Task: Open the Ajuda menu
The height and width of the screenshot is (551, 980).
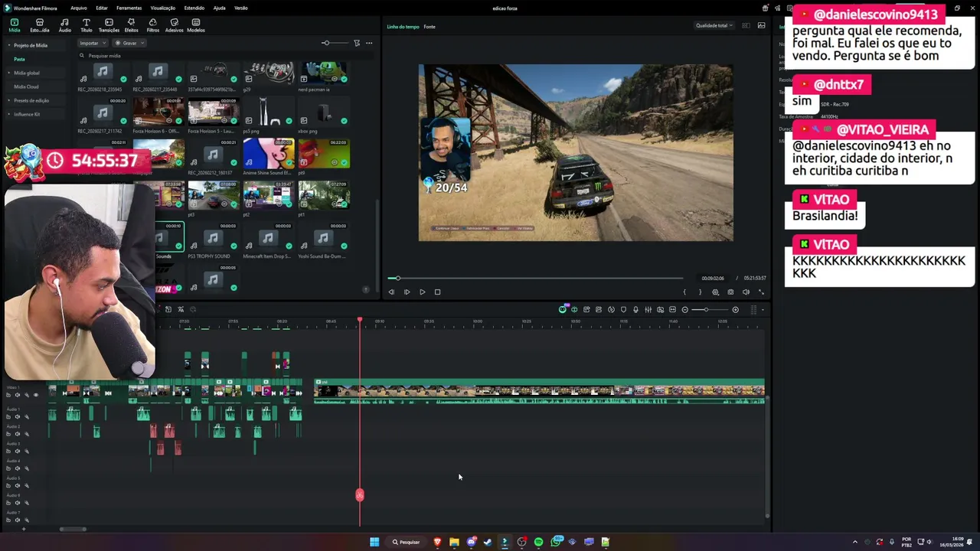Action: pyautogui.click(x=219, y=8)
